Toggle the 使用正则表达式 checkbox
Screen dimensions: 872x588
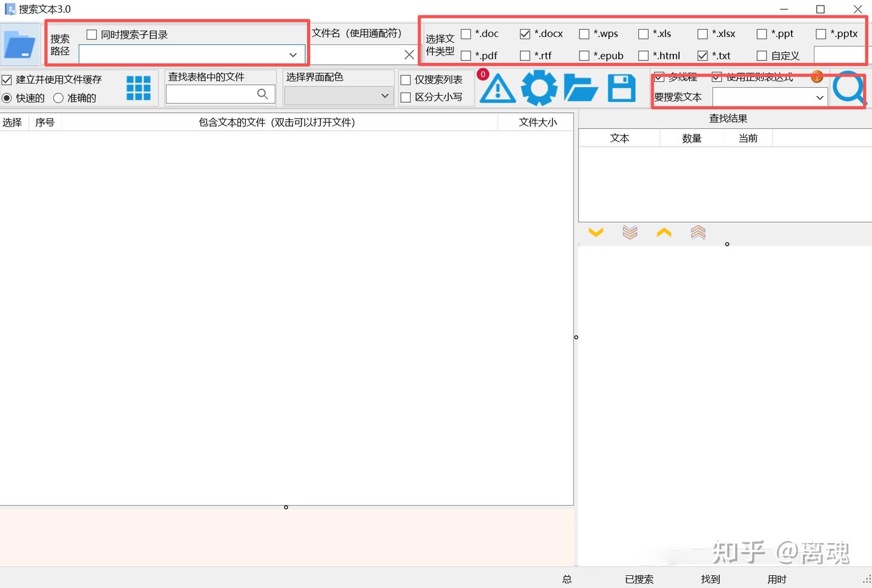point(717,77)
